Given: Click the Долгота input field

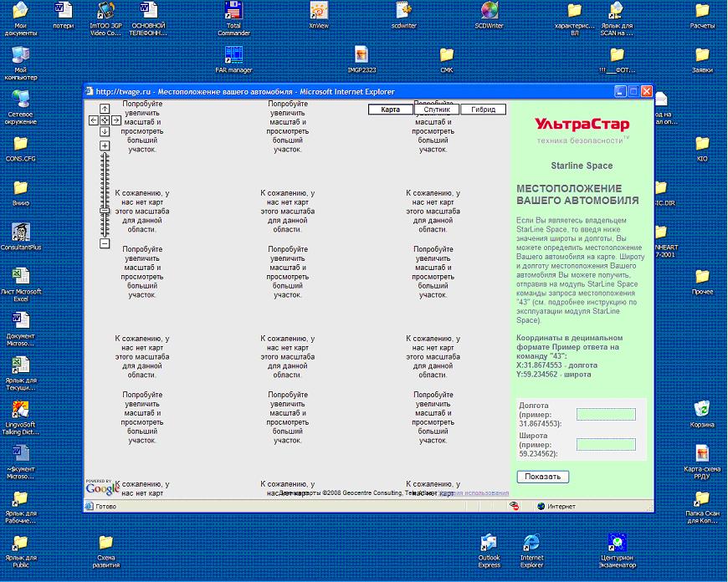Looking at the screenshot, I should [x=606, y=415].
